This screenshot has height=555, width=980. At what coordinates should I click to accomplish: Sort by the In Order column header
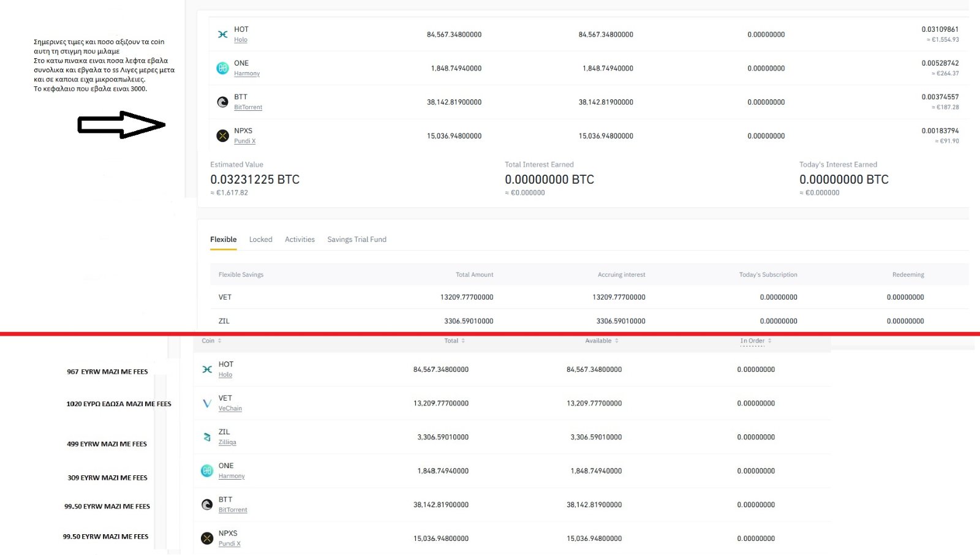pos(756,341)
